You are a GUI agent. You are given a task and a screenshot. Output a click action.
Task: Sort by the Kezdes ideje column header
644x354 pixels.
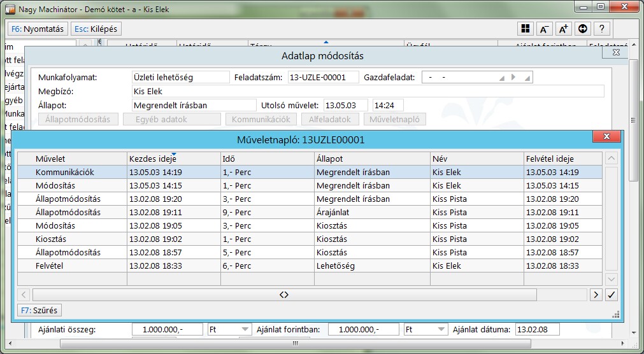174,159
